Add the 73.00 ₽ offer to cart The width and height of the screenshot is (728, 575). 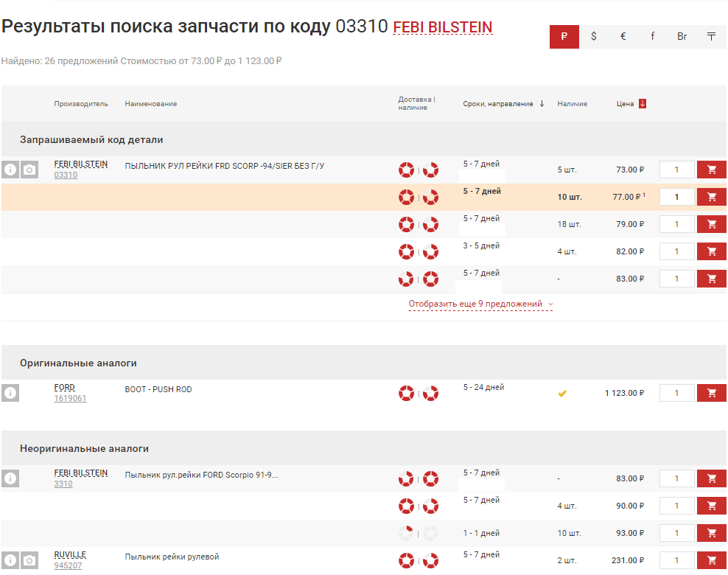click(711, 170)
